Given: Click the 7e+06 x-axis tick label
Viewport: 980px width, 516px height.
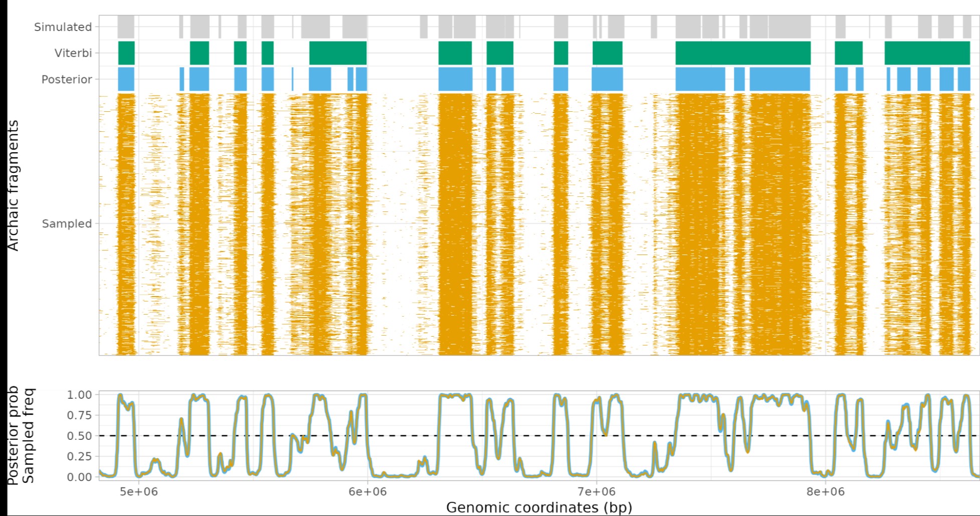Looking at the screenshot, I should click(x=597, y=492).
